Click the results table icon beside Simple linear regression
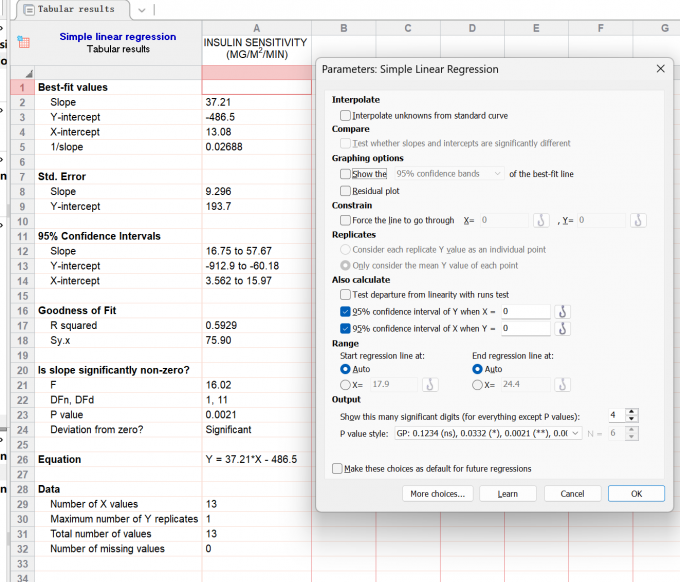The height and width of the screenshot is (582, 680). click(x=23, y=42)
